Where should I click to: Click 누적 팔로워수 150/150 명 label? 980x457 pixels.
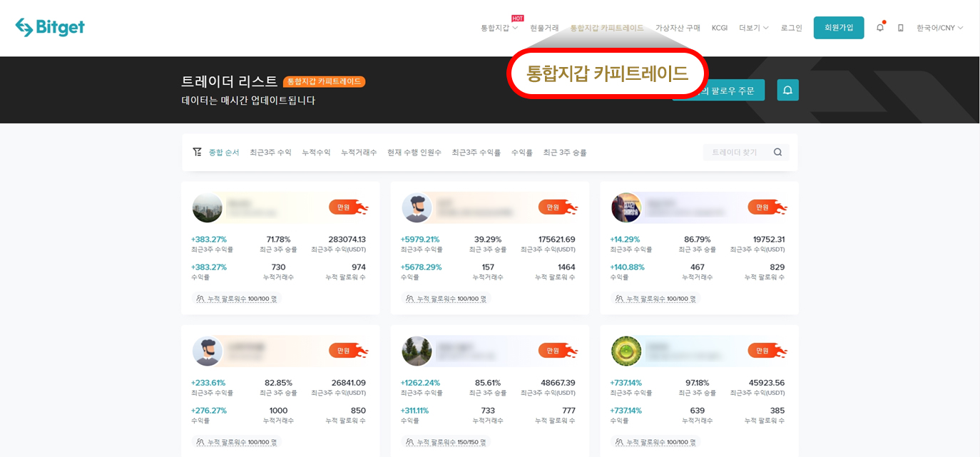[x=451, y=442]
